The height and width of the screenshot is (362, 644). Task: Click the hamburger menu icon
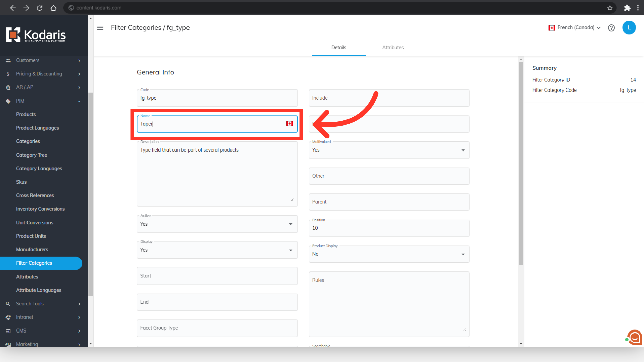pos(100,28)
